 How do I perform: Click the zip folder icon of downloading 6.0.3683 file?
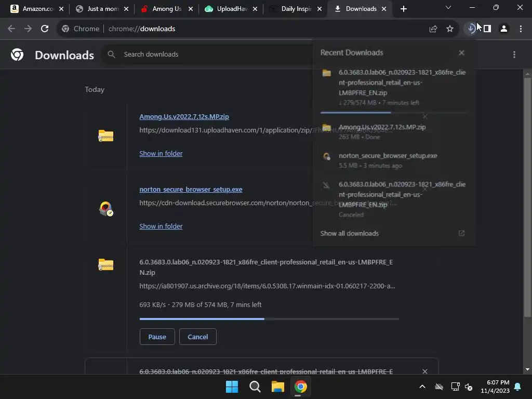point(106,264)
